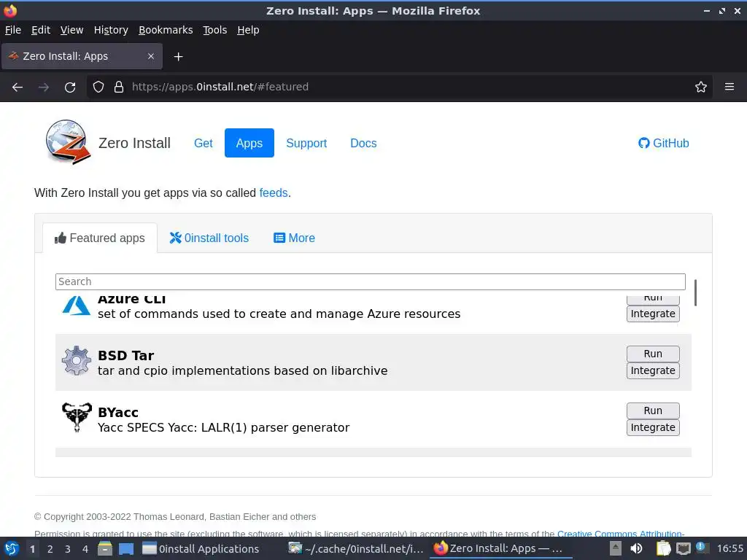Open a new browser tab
This screenshot has width=747, height=560.
(x=178, y=57)
